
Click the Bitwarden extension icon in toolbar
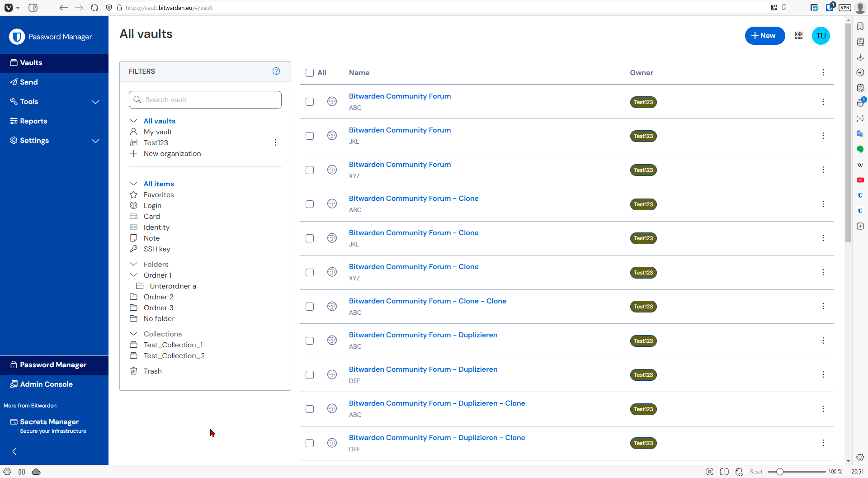[x=830, y=7]
